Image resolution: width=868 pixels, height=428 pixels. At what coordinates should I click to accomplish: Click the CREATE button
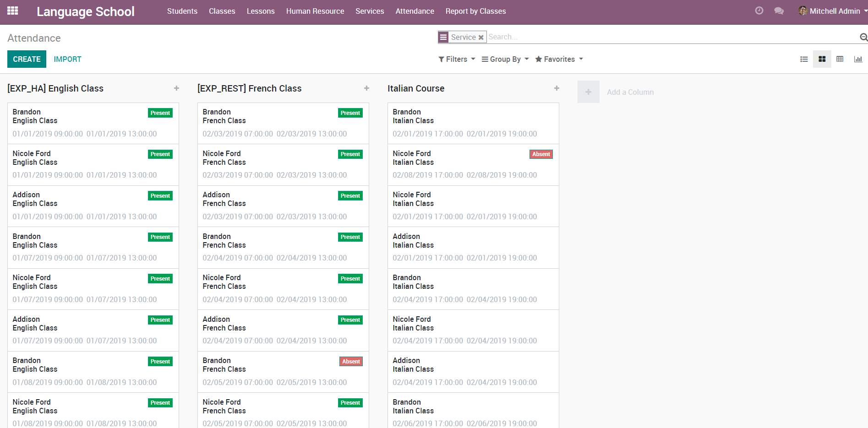pyautogui.click(x=27, y=59)
